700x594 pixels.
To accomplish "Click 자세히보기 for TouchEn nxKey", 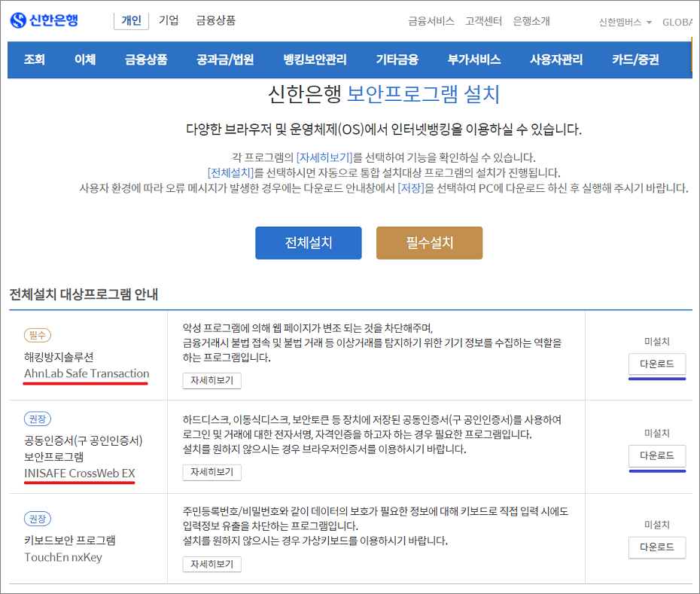I will 212,564.
